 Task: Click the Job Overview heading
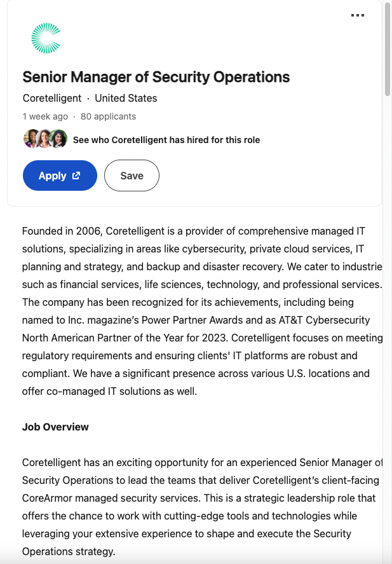click(55, 427)
